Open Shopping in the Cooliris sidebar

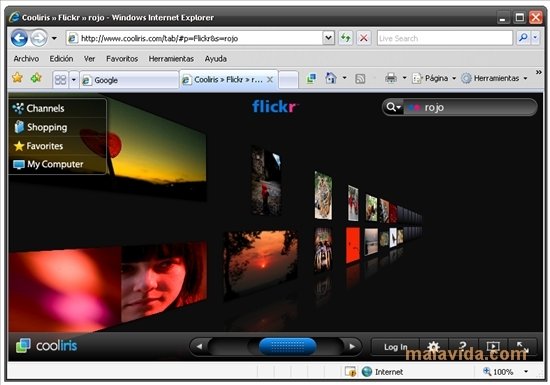click(x=57, y=127)
